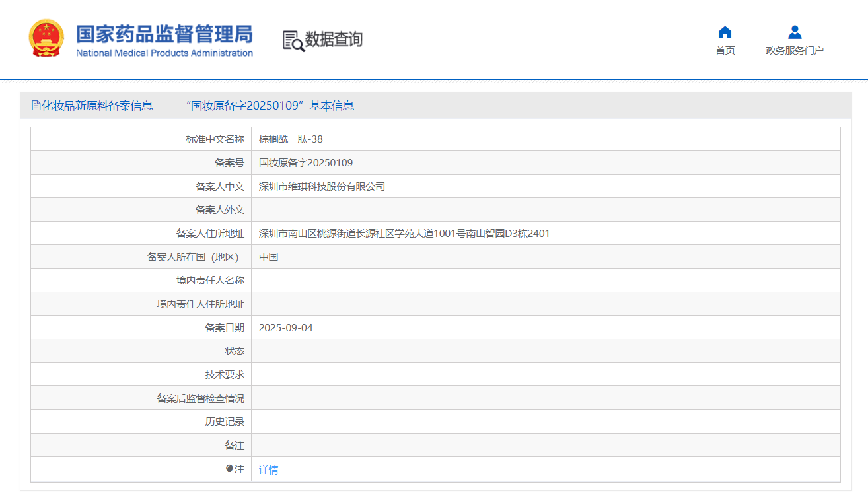Click the label 备案日期
Viewport: 868px width, 501px height.
(x=225, y=328)
